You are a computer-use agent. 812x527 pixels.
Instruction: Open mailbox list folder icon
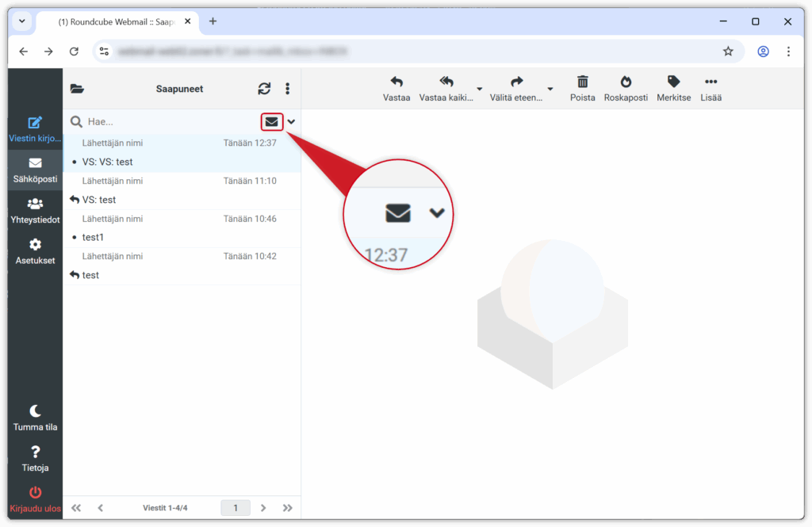point(77,89)
